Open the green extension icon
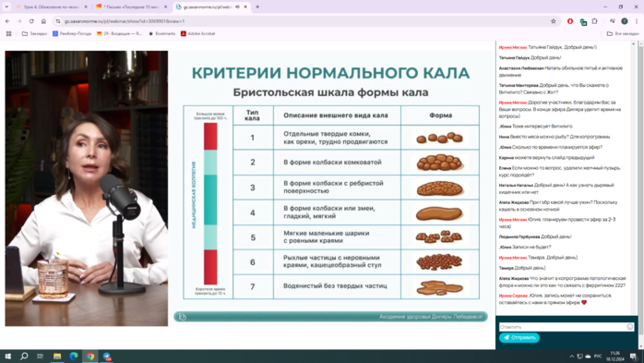Screen dimensions: 644x363 click(x=583, y=21)
